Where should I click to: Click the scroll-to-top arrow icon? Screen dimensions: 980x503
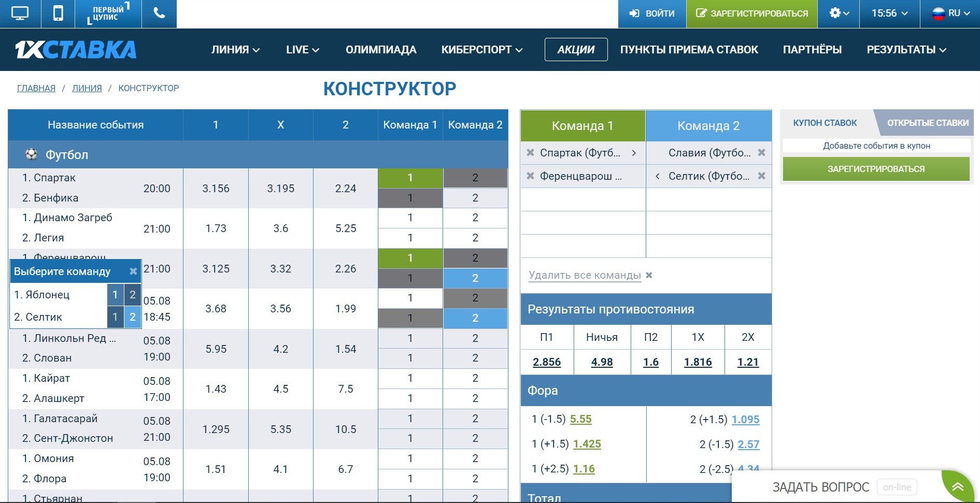tap(957, 487)
